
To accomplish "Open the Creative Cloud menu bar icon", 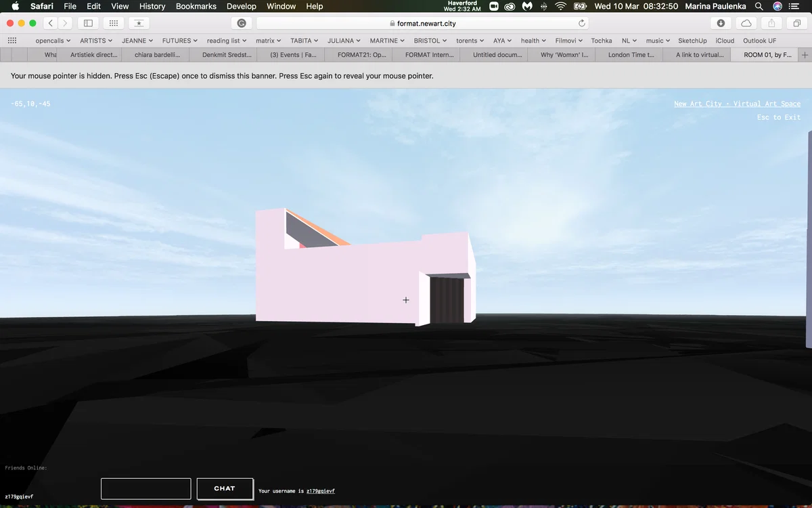I will pos(510,6).
